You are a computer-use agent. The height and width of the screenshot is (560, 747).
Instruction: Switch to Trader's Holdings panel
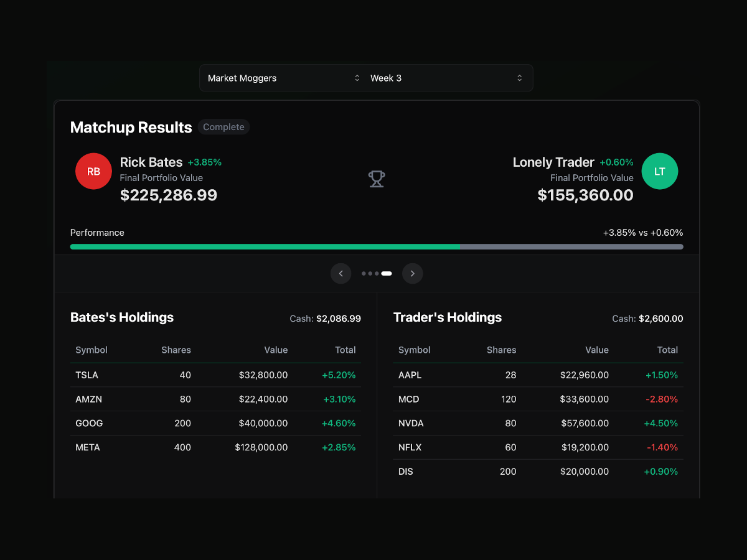pos(447,317)
